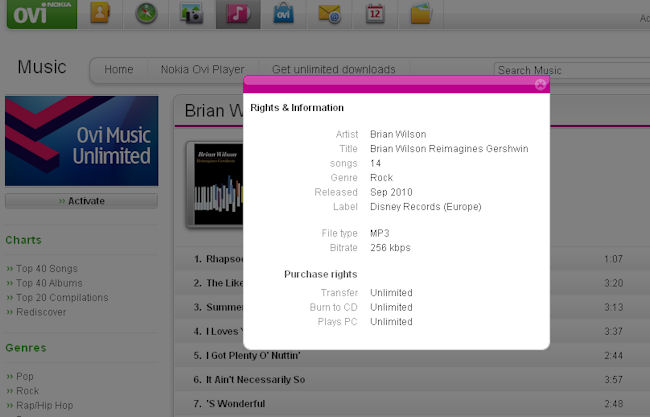Click the 256 kbps bitrate value

coord(390,248)
